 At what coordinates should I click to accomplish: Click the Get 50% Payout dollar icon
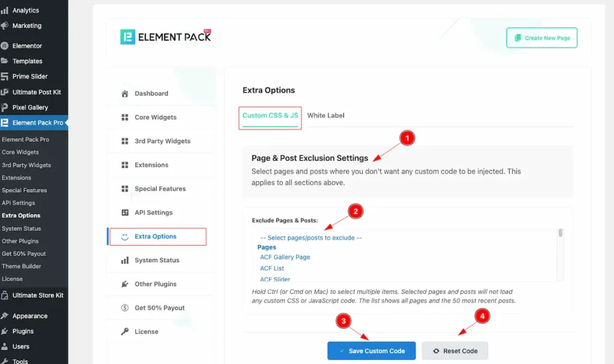[x=125, y=308]
